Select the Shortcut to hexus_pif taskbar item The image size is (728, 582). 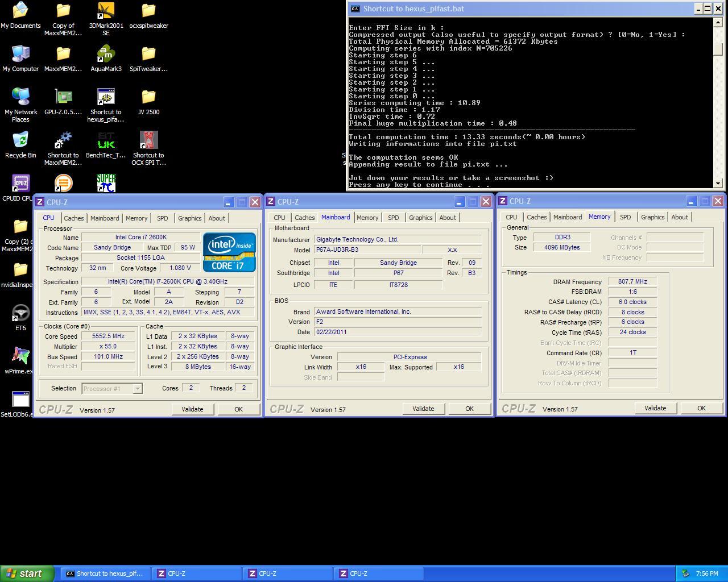105,573
